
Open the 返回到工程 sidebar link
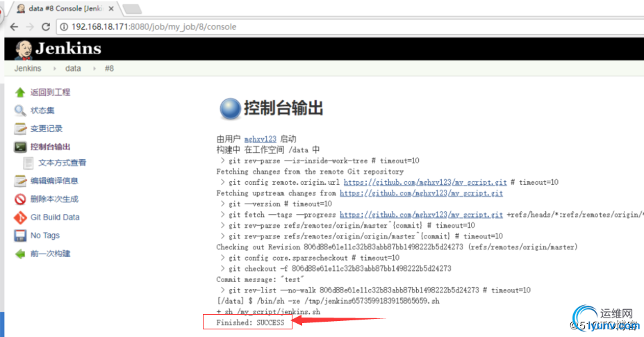[x=50, y=92]
